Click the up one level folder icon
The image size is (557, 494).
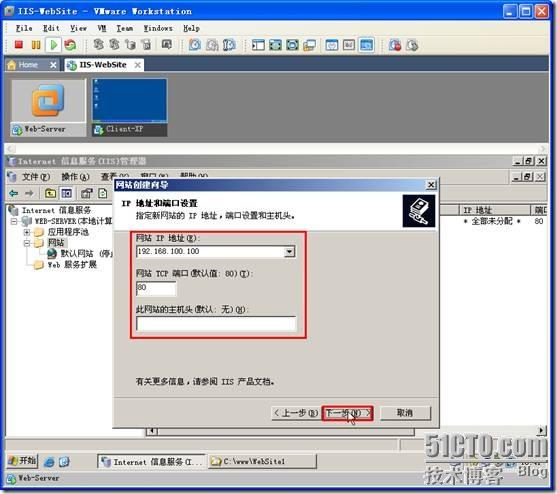pyautogui.click(x=50, y=193)
